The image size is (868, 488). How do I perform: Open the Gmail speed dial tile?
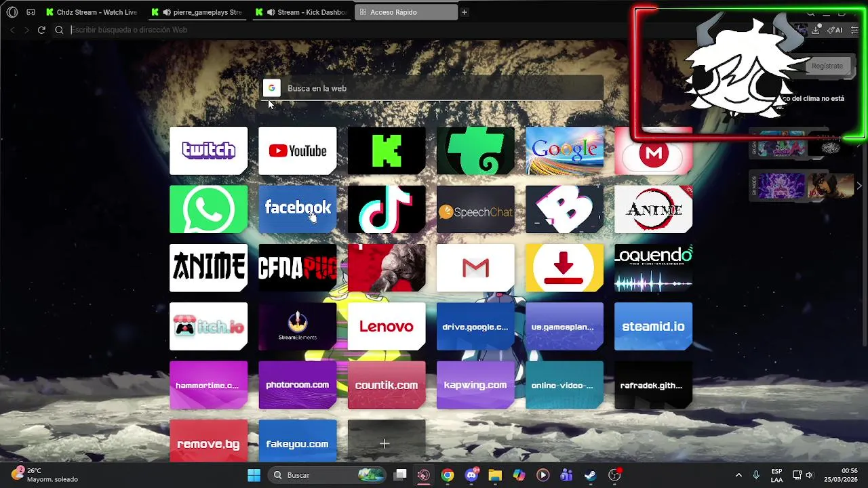pyautogui.click(x=475, y=268)
